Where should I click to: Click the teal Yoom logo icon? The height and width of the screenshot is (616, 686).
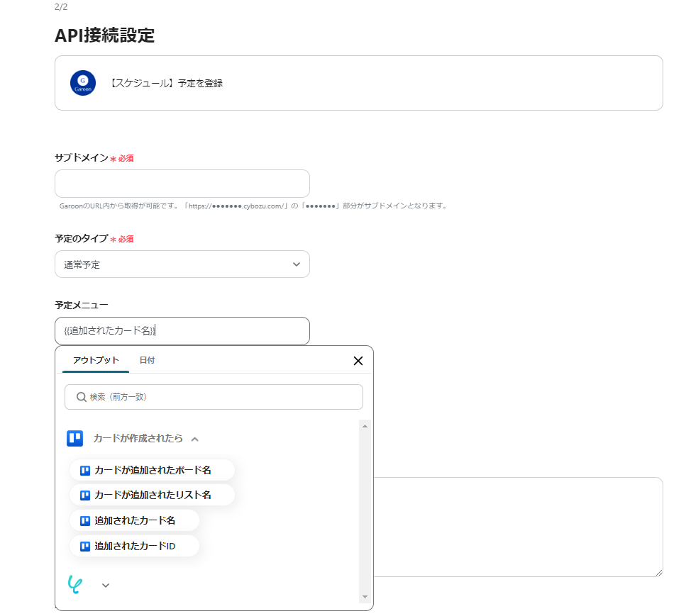click(75, 584)
